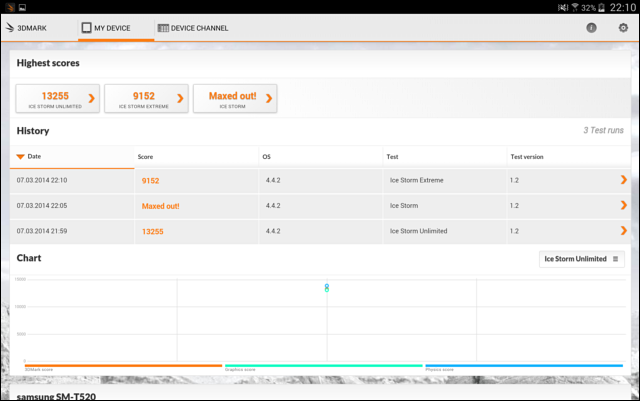This screenshot has height=401, width=640.
Task: Click the Device Channel grid icon
Action: coord(163,28)
